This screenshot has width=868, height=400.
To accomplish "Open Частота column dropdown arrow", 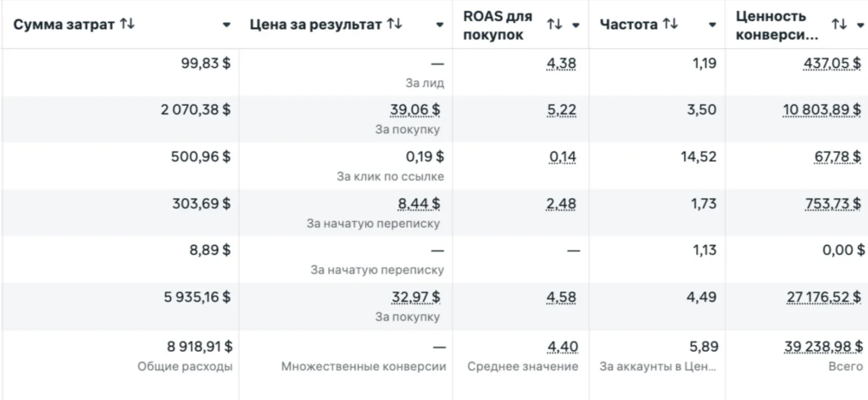I will point(712,25).
